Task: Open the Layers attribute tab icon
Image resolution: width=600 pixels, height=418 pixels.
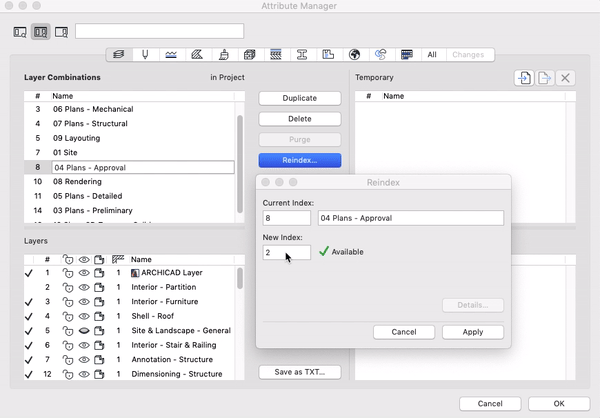Action: [120, 54]
